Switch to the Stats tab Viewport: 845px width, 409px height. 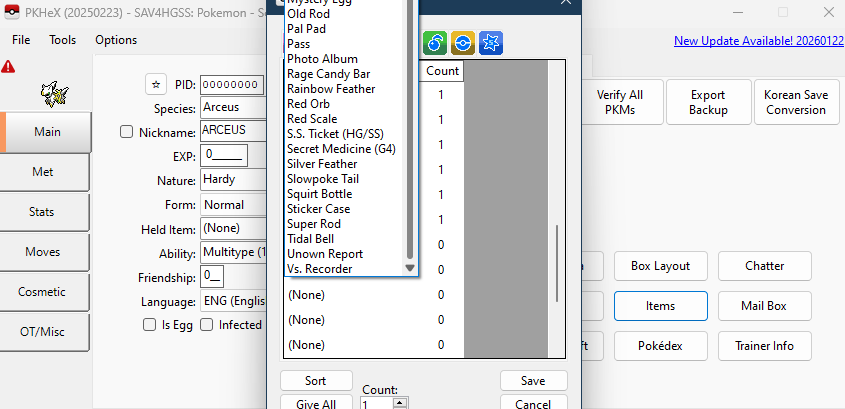point(44,212)
